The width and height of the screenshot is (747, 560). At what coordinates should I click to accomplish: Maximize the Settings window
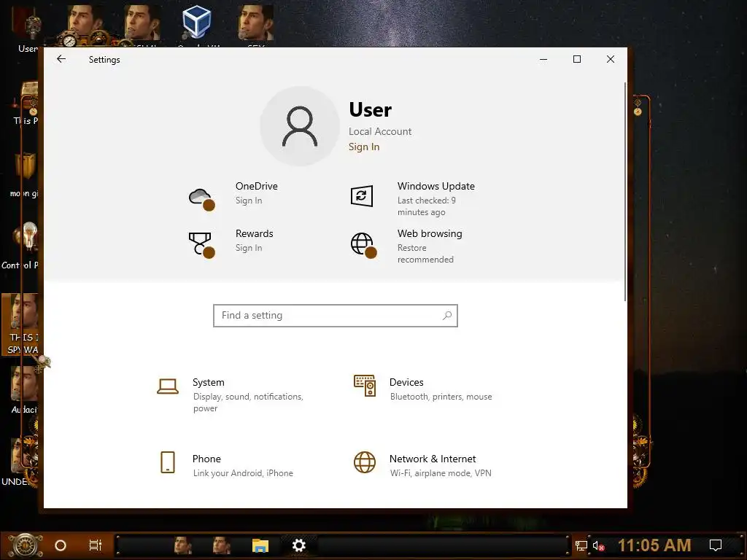tap(577, 59)
